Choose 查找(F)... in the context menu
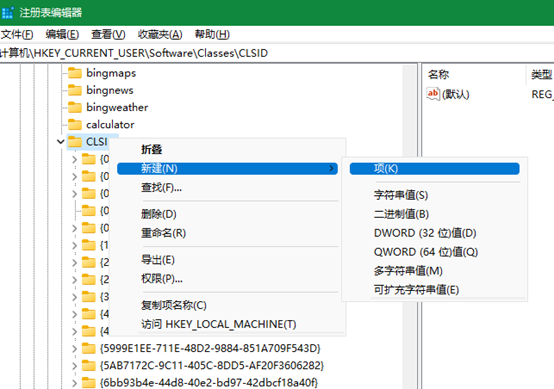 [227, 187]
